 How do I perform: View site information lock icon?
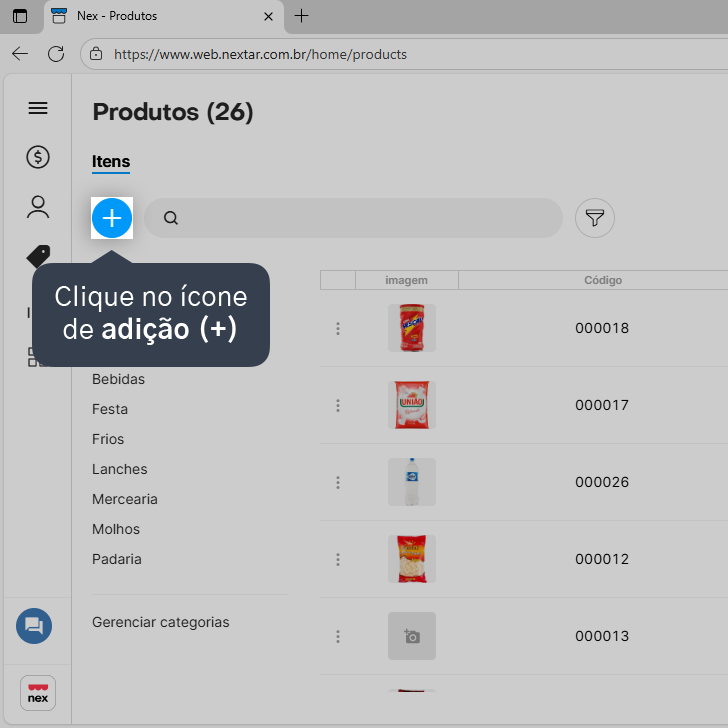(96, 54)
